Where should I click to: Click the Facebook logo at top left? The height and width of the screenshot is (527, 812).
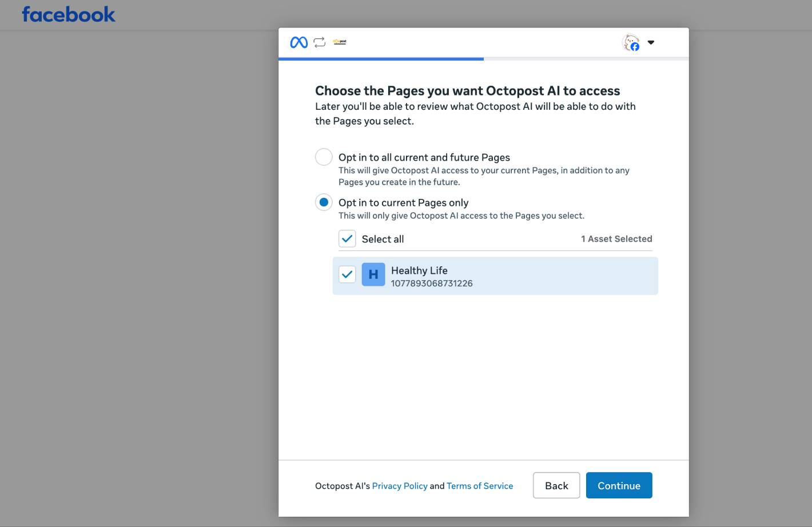[69, 14]
